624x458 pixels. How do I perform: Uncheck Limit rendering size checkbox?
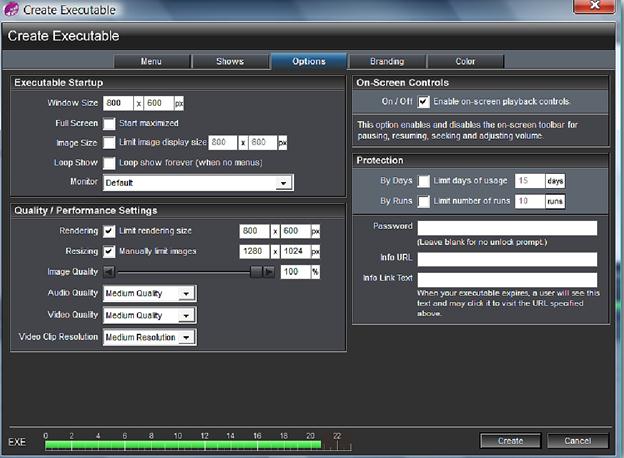tap(109, 231)
